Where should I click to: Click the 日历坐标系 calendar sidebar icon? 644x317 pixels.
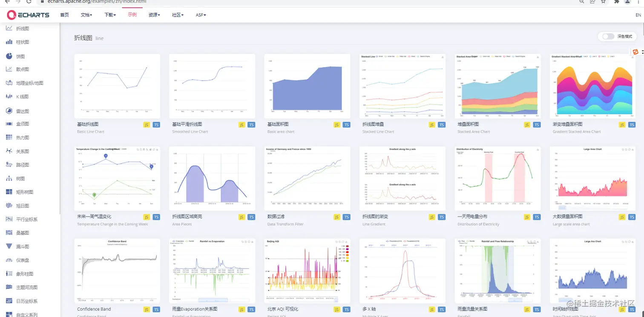[x=9, y=301]
